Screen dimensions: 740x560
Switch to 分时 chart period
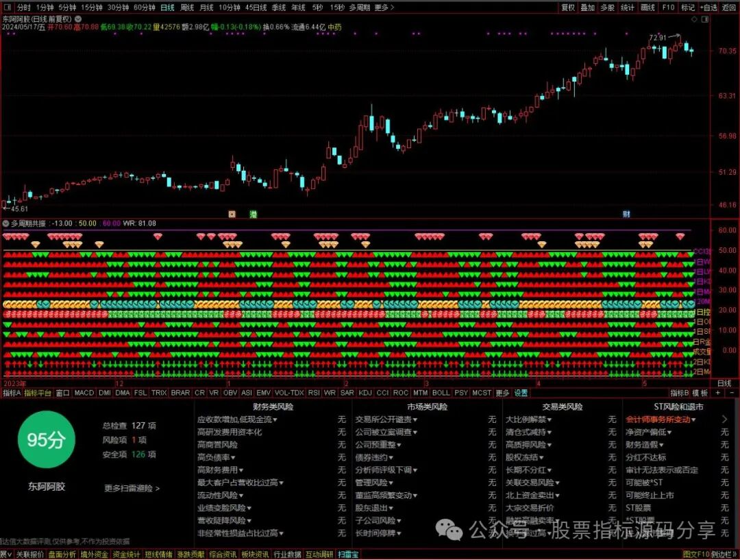point(23,8)
